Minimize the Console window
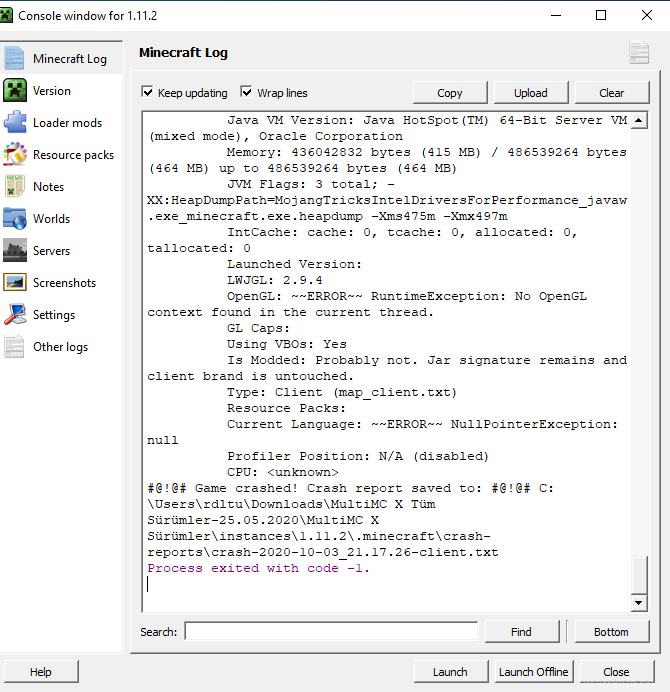This screenshot has height=692, width=670. coord(556,15)
